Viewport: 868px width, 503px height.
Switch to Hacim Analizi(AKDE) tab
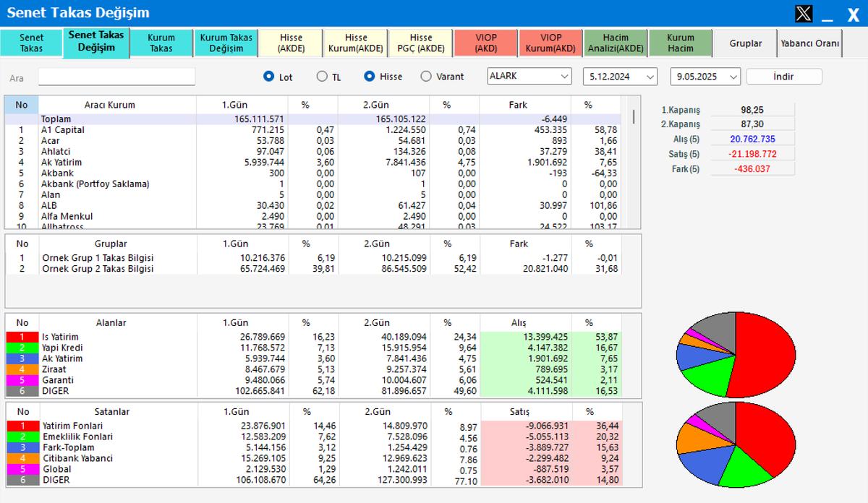coord(616,43)
